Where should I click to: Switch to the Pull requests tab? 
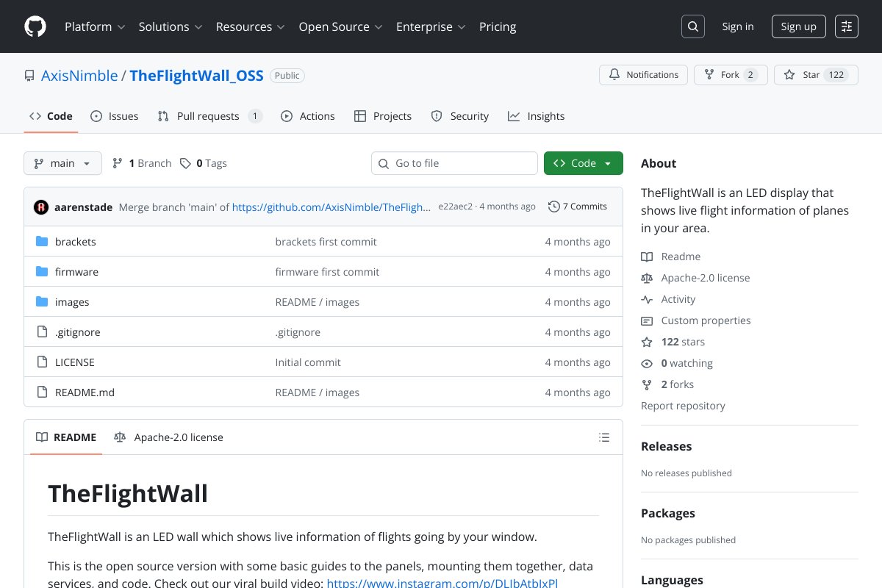(x=209, y=116)
